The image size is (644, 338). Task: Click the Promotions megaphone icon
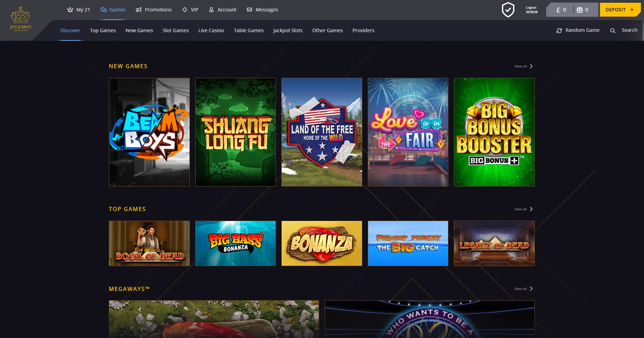[139, 10]
